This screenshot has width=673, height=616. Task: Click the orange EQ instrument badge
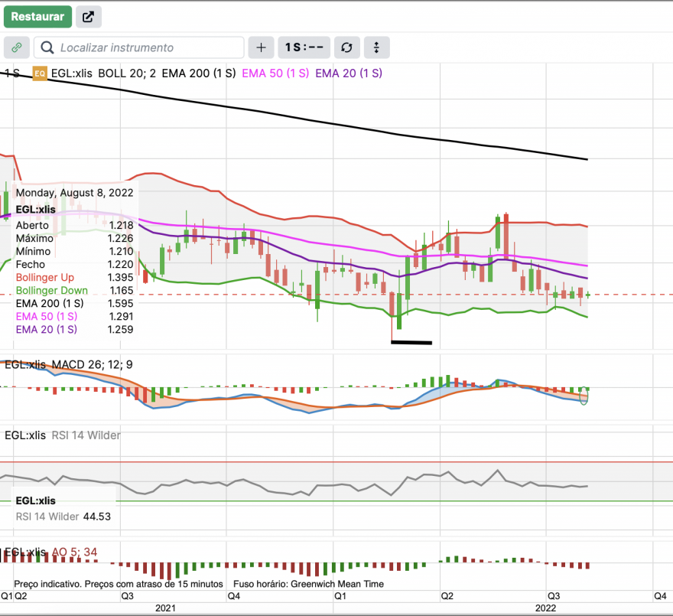pyautogui.click(x=40, y=73)
